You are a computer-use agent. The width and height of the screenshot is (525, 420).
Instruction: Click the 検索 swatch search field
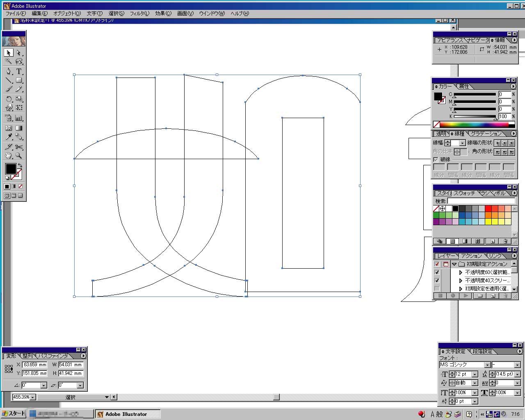tap(481, 201)
